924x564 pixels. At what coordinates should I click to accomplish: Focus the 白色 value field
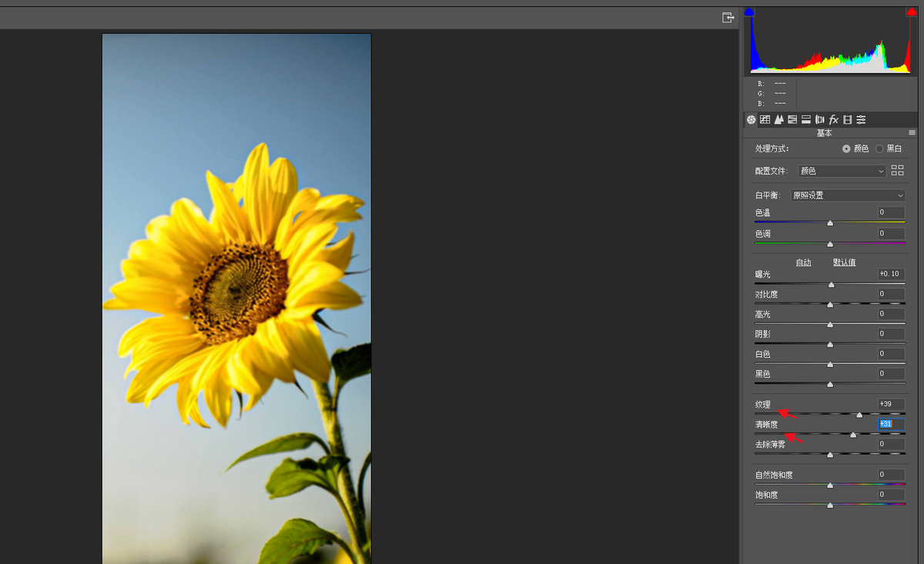(892, 354)
